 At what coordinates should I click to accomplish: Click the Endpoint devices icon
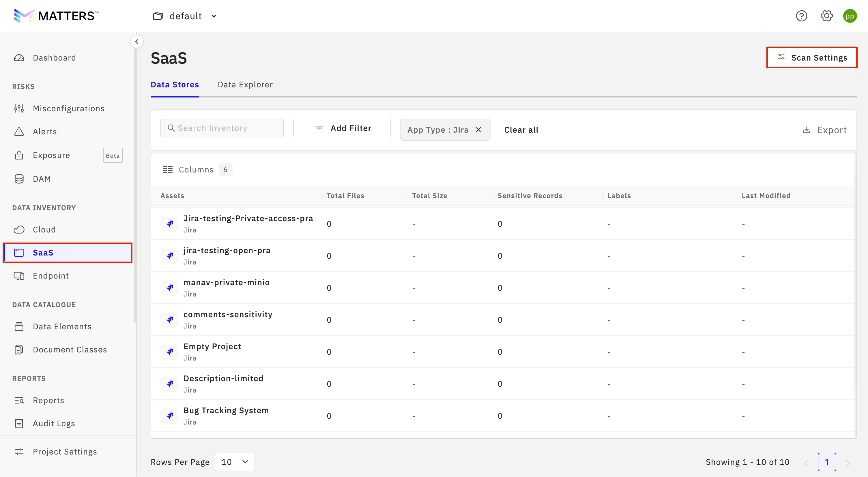(x=19, y=276)
